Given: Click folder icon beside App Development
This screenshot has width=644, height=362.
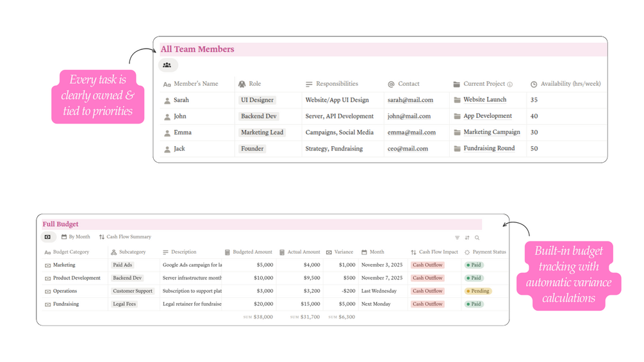Looking at the screenshot, I should [x=457, y=116].
